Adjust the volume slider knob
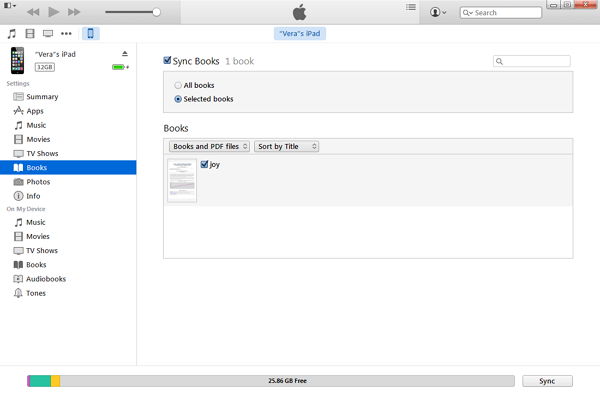 [x=156, y=12]
